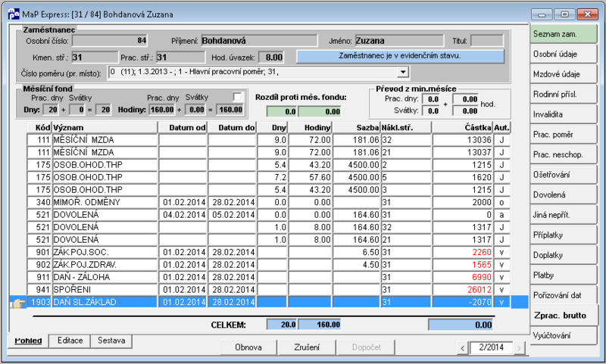Click the CELKEM hours total 160.00

pos(320,325)
